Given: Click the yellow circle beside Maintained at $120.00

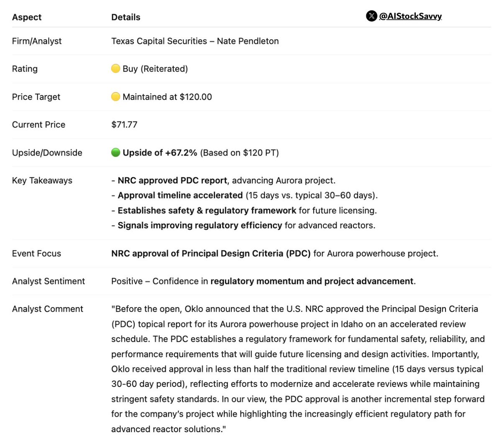Looking at the screenshot, I should pyautogui.click(x=116, y=97).
